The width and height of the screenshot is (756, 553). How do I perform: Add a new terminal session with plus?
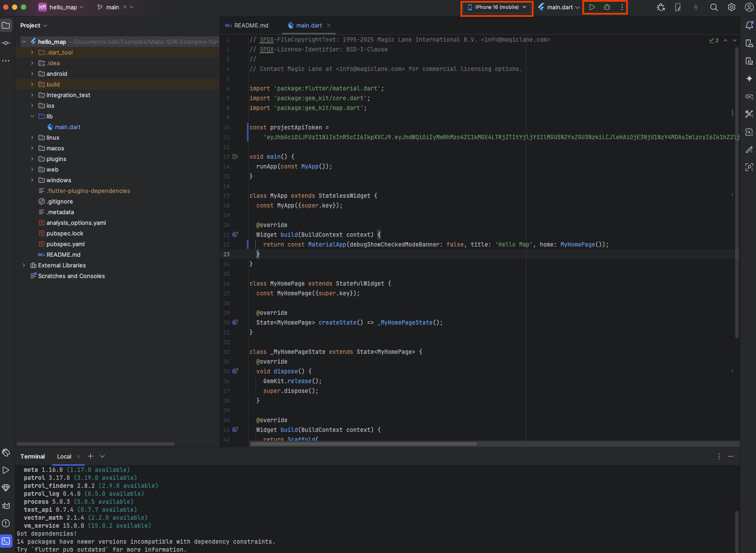90,456
